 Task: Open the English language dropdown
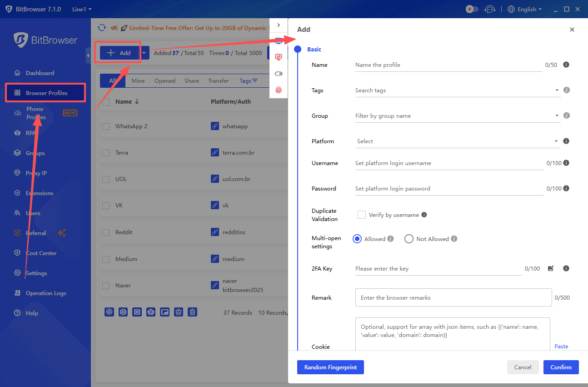click(x=525, y=9)
